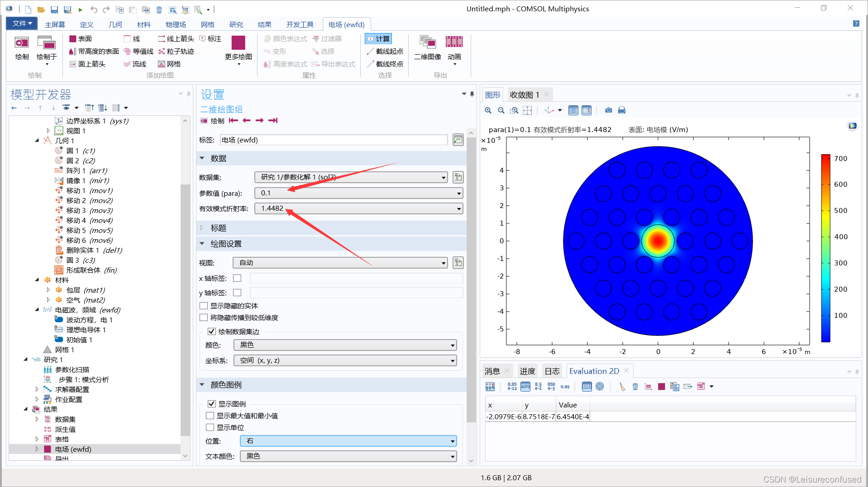The image size is (868, 487).
Task: Add a 表面 surface plot
Action: tap(81, 39)
